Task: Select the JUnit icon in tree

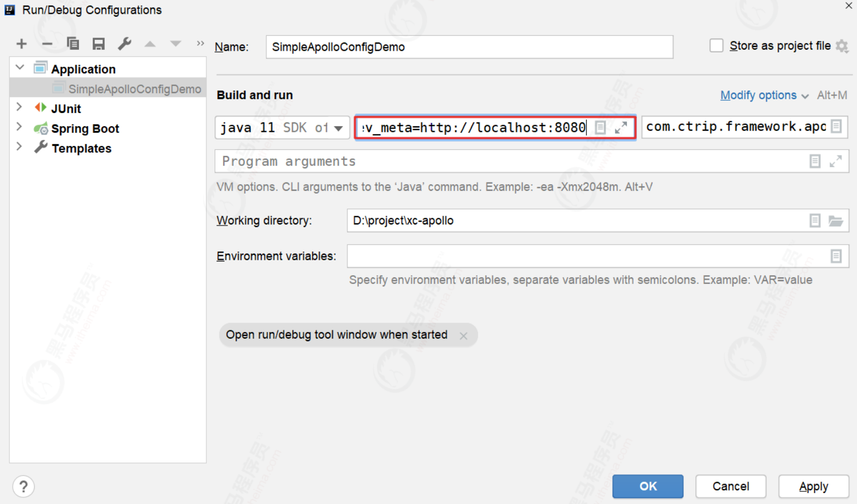Action: click(x=40, y=108)
